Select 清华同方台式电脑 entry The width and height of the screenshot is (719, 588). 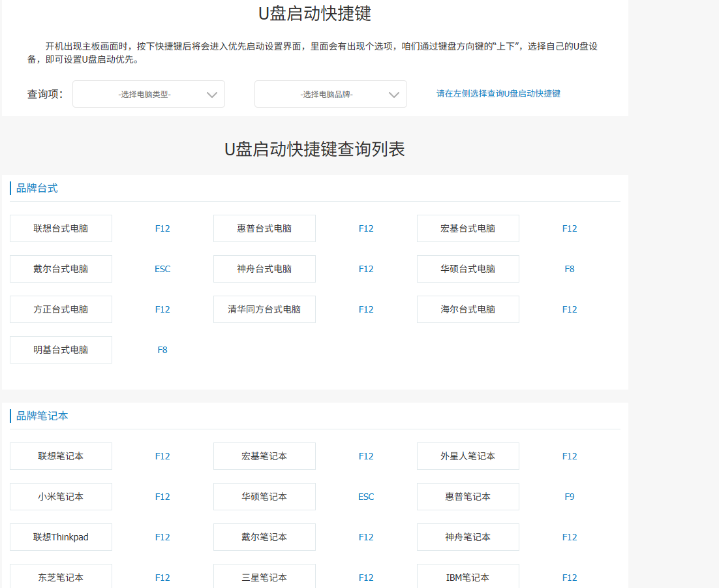pyautogui.click(x=265, y=309)
